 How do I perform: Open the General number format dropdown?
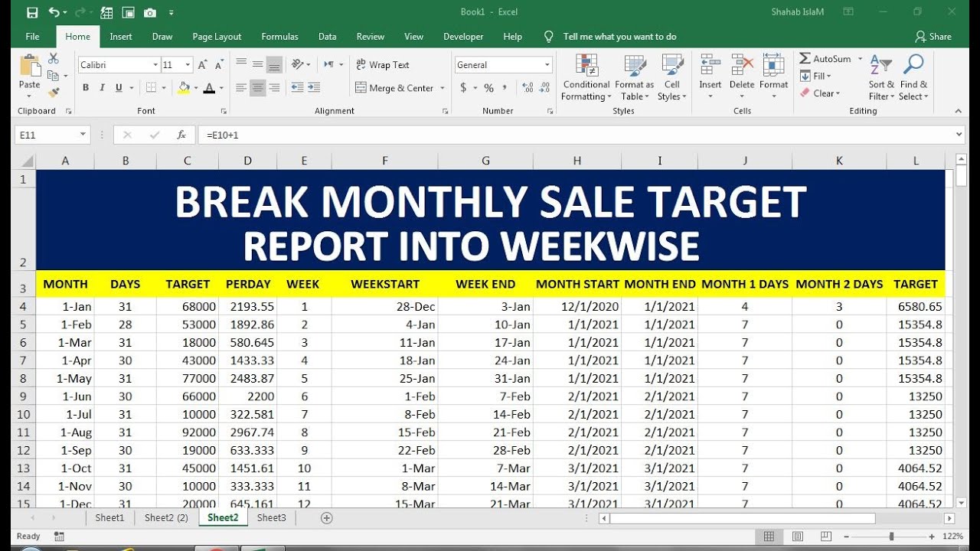coord(547,65)
